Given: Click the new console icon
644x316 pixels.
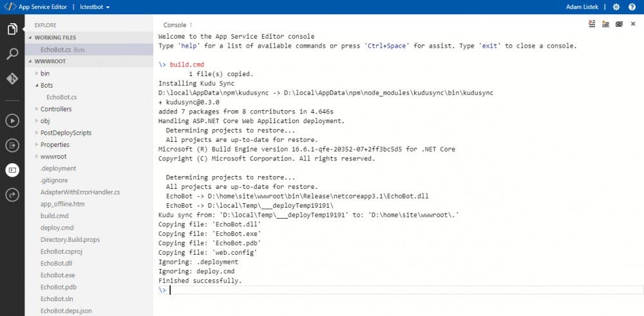Looking at the screenshot, I should coord(605,25).
